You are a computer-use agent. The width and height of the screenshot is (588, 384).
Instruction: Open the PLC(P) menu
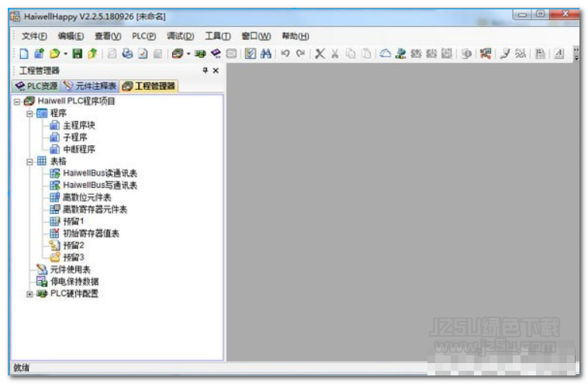(144, 36)
